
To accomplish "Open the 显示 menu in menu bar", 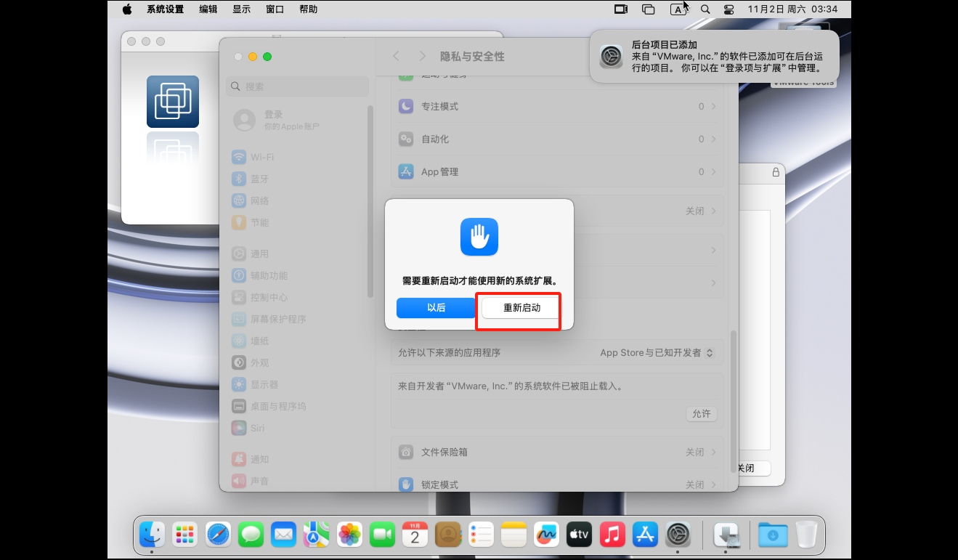I will (241, 9).
